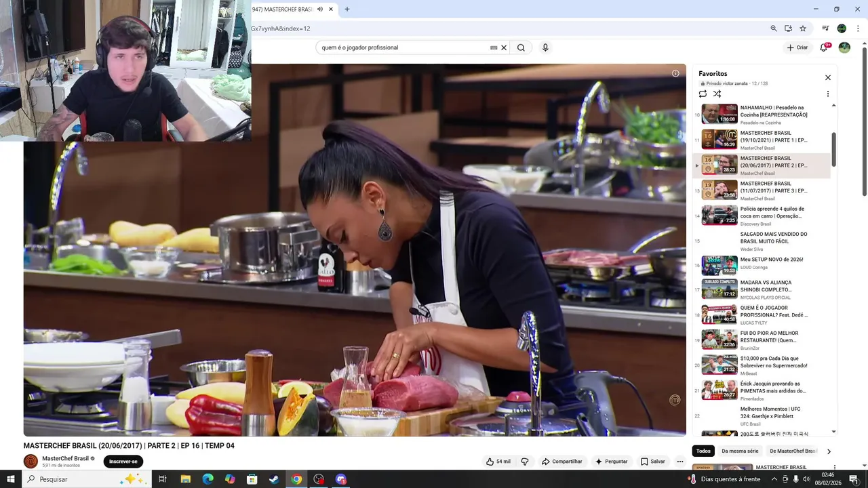Select the Todos filter chip

704,451
